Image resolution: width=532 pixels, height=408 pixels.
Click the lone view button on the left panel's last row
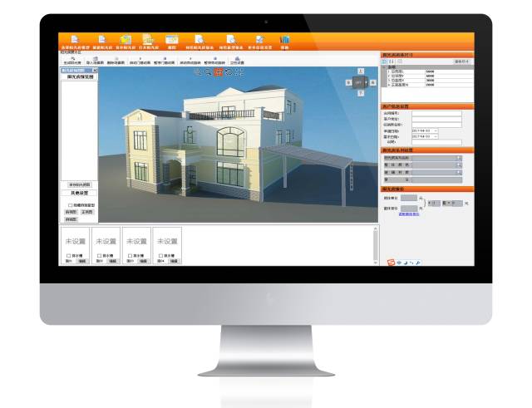click(x=71, y=219)
